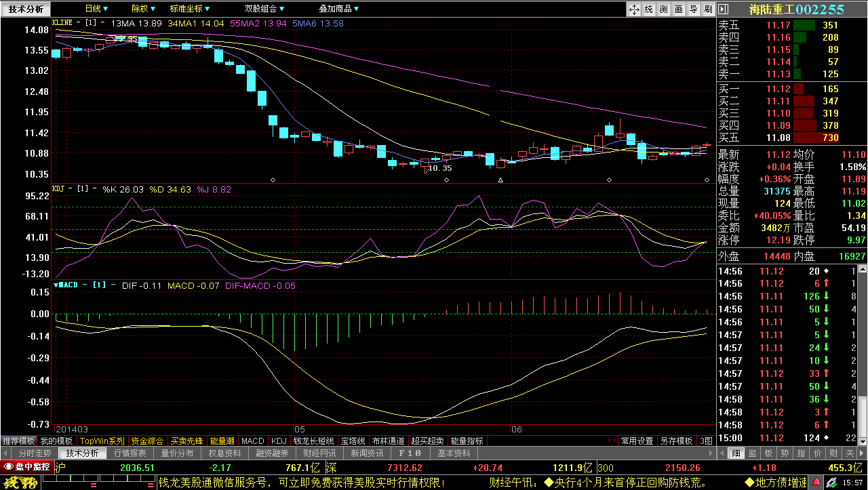Select the 财 finance tab
Image resolution: width=868 pixels, height=490 pixels.
[834, 453]
